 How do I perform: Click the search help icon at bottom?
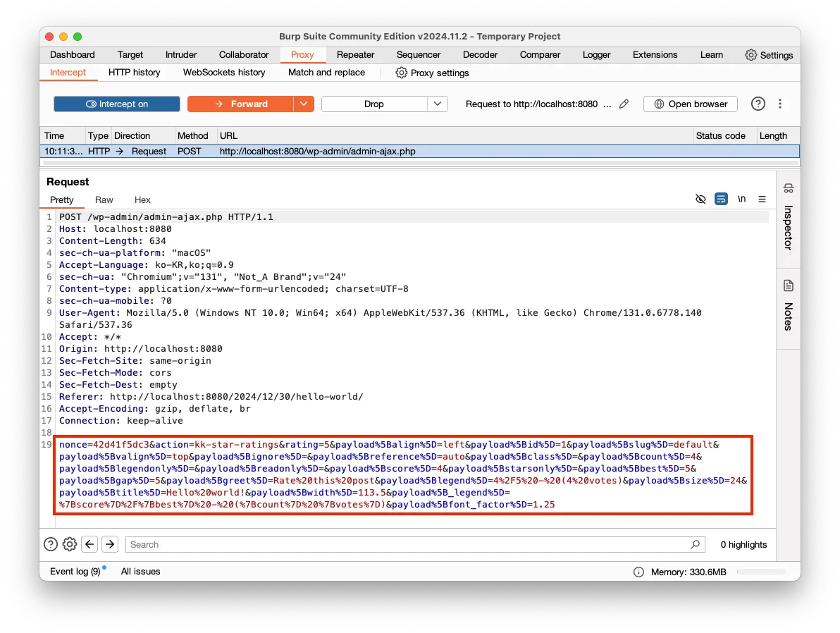pyautogui.click(x=50, y=545)
